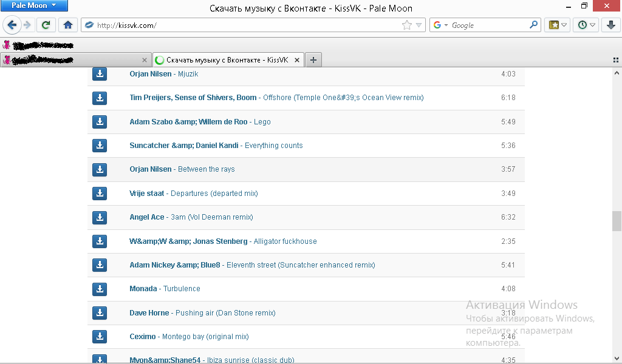The width and height of the screenshot is (622, 364).
Task: Open Adam Szabo & Willem de Roo link
Action: 200,121
